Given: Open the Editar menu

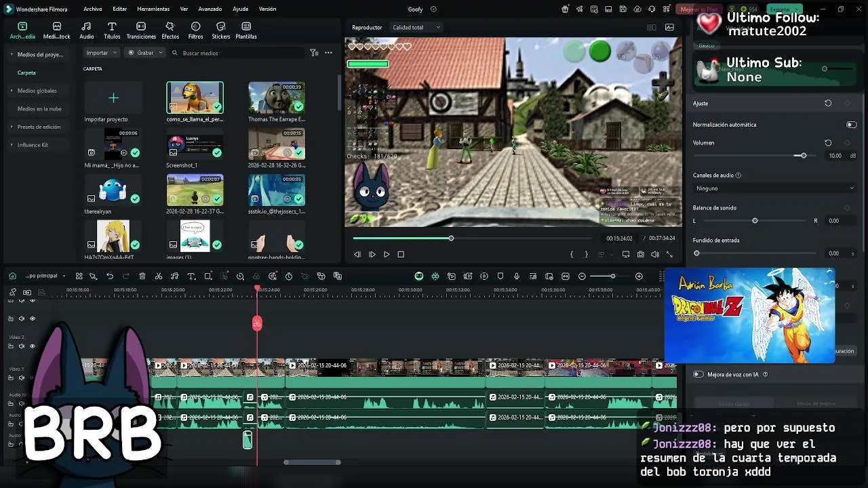Looking at the screenshot, I should (120, 9).
